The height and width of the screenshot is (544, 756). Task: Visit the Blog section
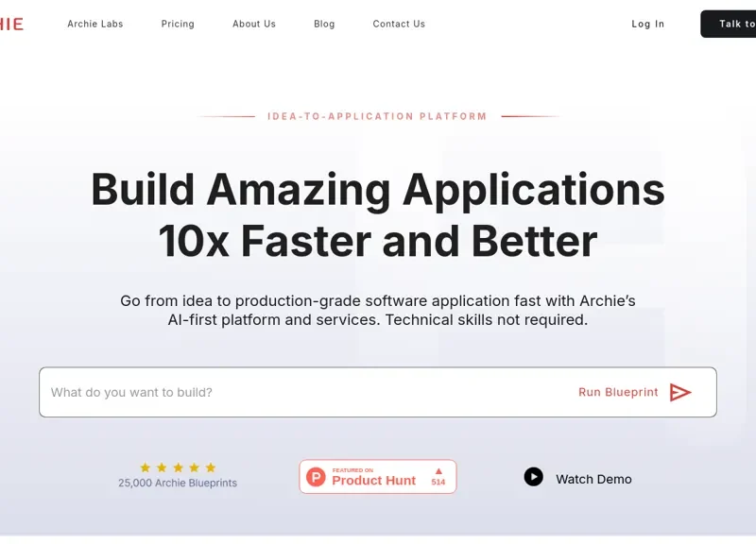pos(324,24)
